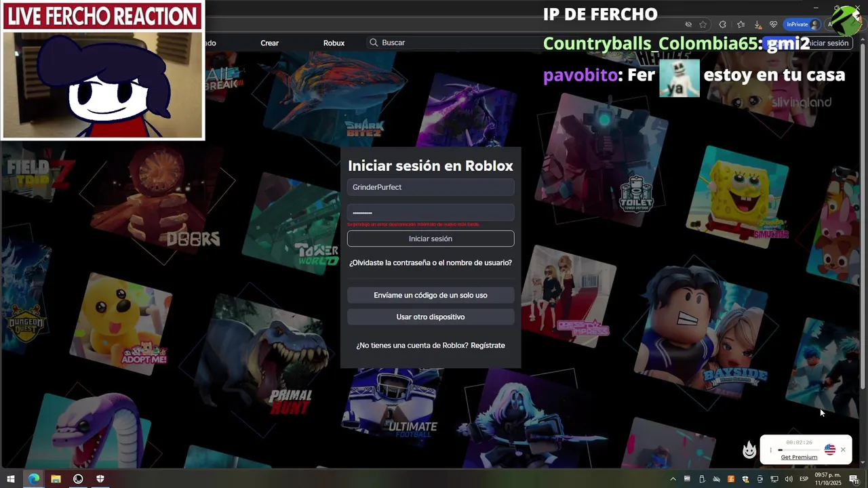
Task: Open the Robux menu item
Action: tap(334, 43)
